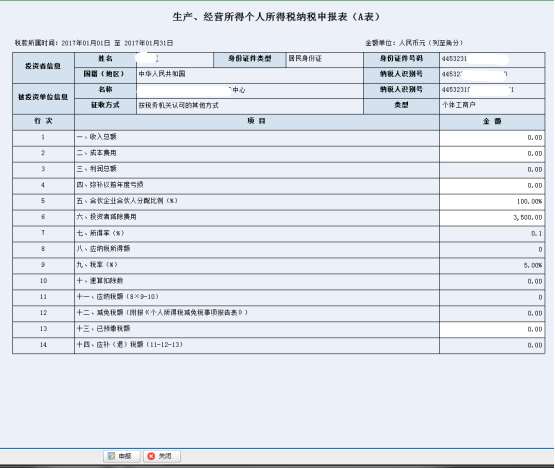Click the 投资者减除费用 3,500.00 field
Image resolution: width=555 pixels, height=469 pixels.
point(492,218)
